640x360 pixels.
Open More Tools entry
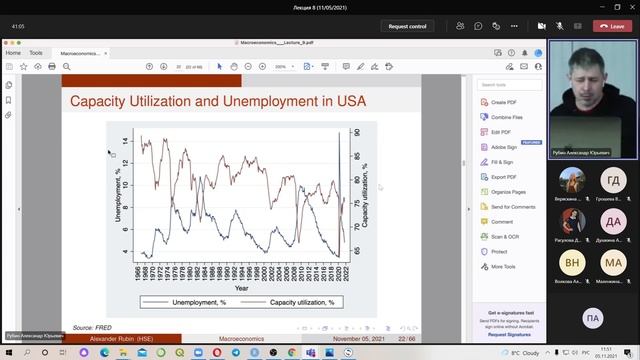click(x=498, y=267)
